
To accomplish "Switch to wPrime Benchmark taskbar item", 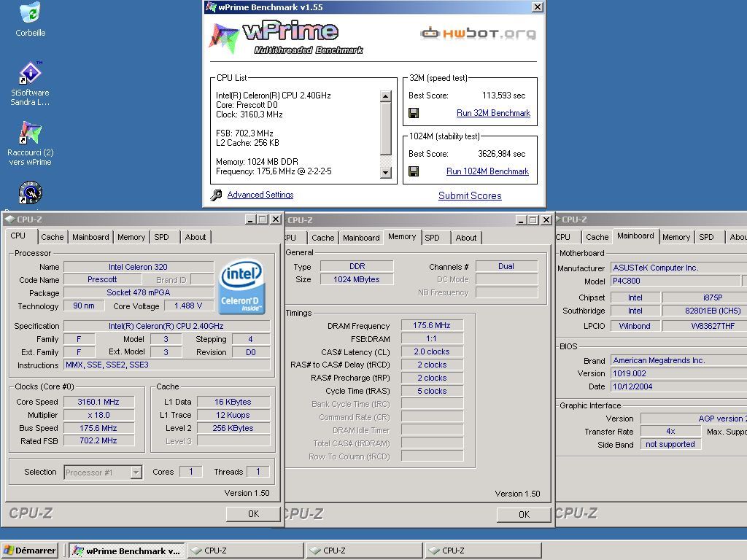I will pos(126,551).
